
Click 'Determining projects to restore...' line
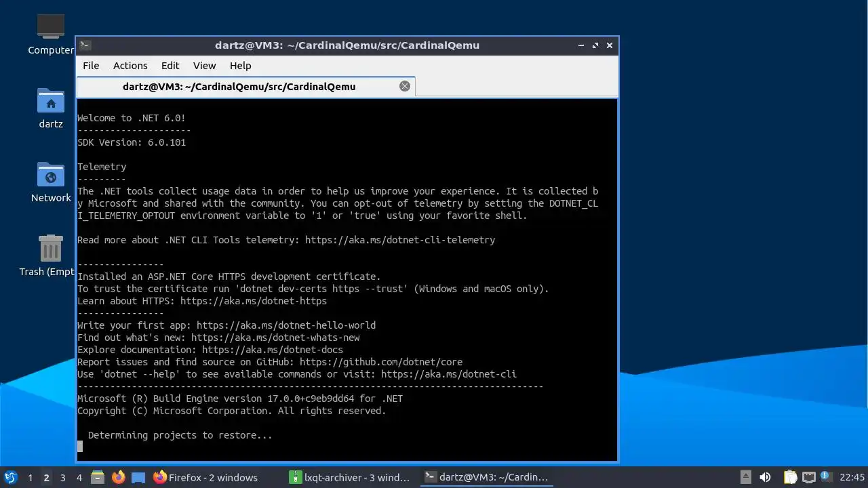click(180, 435)
